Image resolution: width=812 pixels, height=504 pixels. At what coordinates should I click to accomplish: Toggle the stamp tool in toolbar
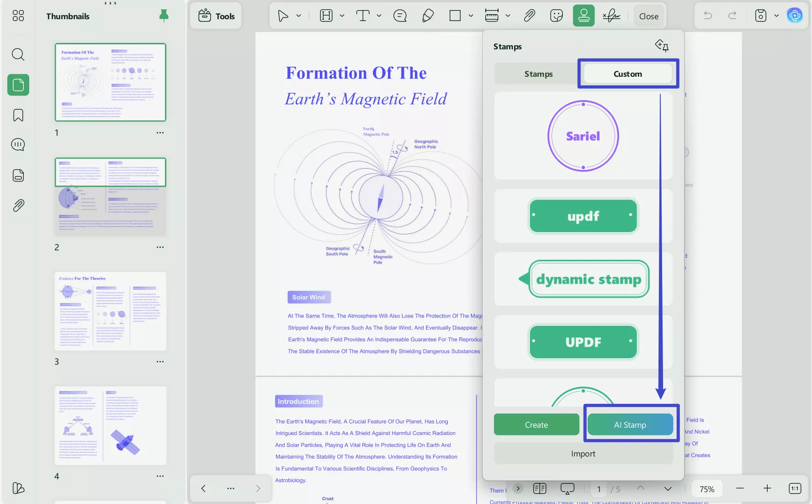click(584, 16)
